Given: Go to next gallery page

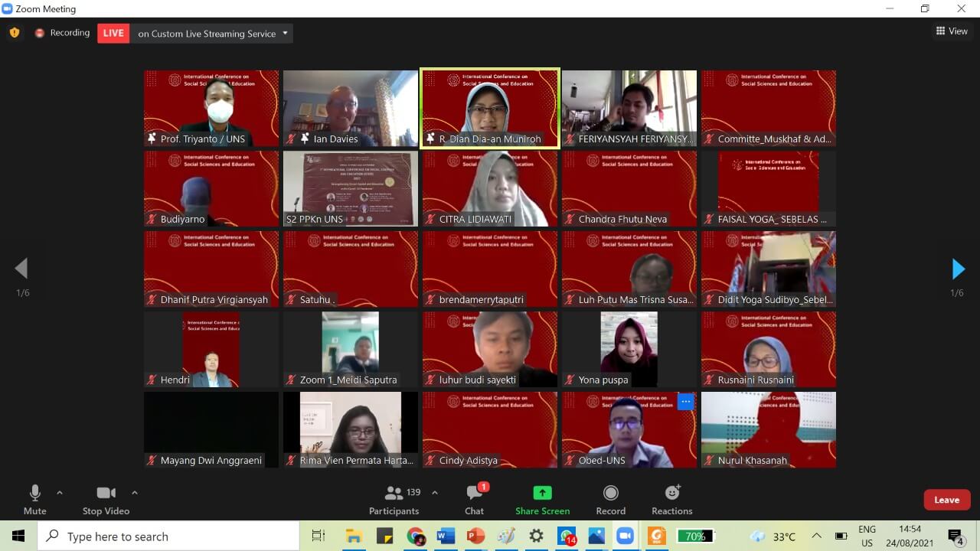Looking at the screenshot, I should (x=958, y=269).
